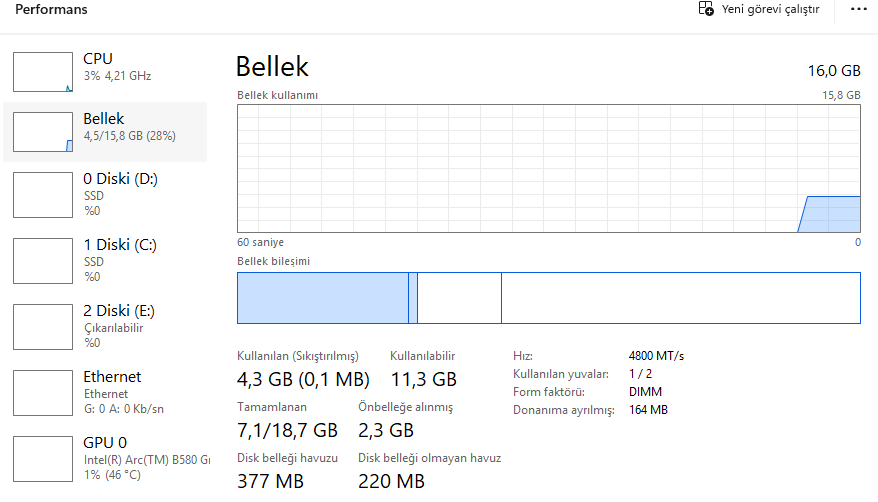Switch to the Bellek performance entry
The height and width of the screenshot is (502, 878).
[x=105, y=132]
